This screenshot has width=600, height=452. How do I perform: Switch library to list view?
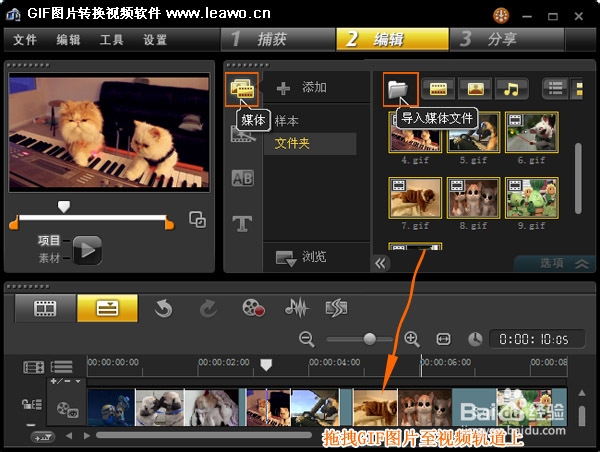(x=555, y=89)
